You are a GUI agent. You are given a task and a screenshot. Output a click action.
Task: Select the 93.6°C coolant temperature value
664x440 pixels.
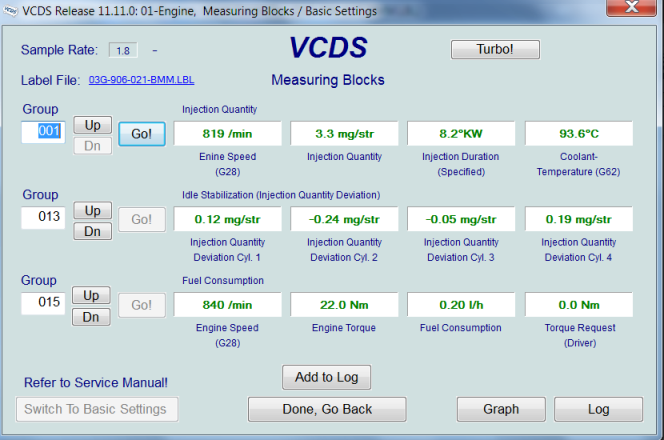579,134
